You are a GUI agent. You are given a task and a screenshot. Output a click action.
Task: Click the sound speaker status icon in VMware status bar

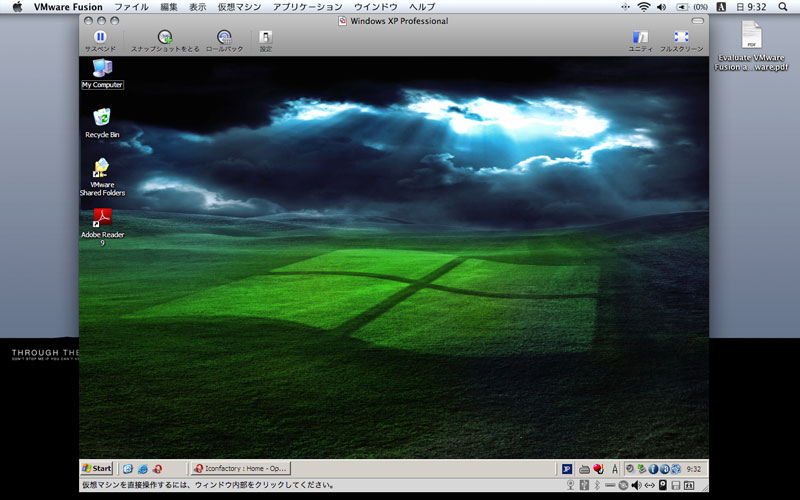click(636, 485)
